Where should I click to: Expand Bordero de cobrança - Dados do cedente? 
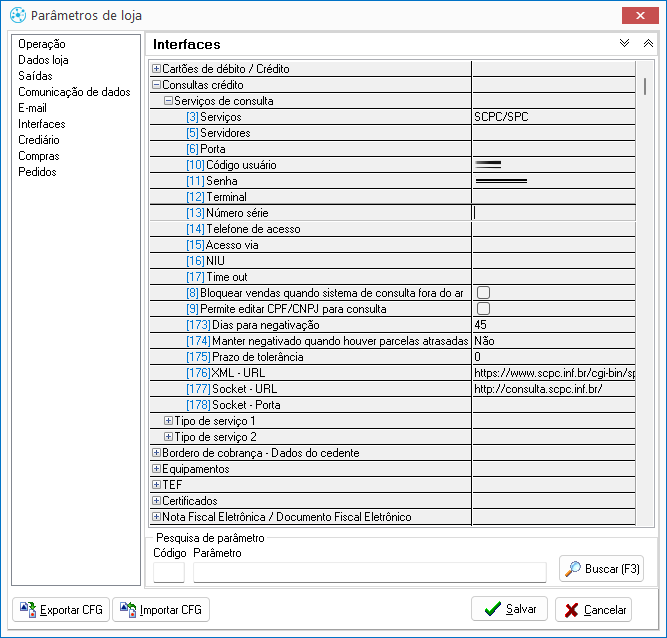[156, 453]
